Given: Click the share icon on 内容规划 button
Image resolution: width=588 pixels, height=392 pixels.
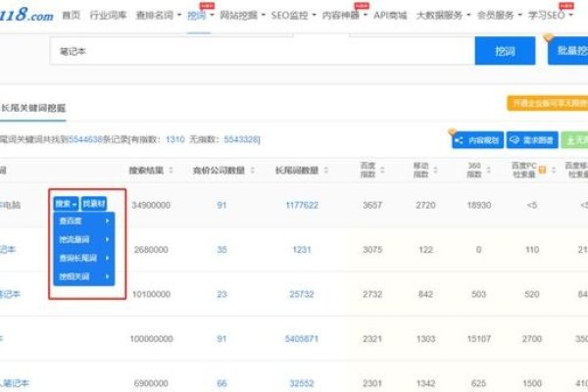Looking at the screenshot, I should tap(459, 141).
